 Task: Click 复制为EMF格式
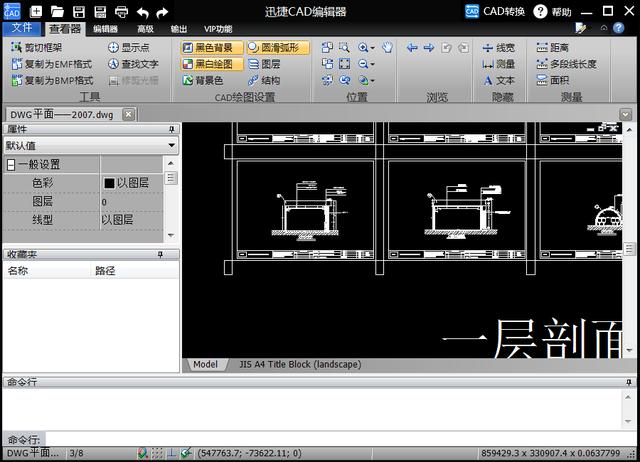52,64
